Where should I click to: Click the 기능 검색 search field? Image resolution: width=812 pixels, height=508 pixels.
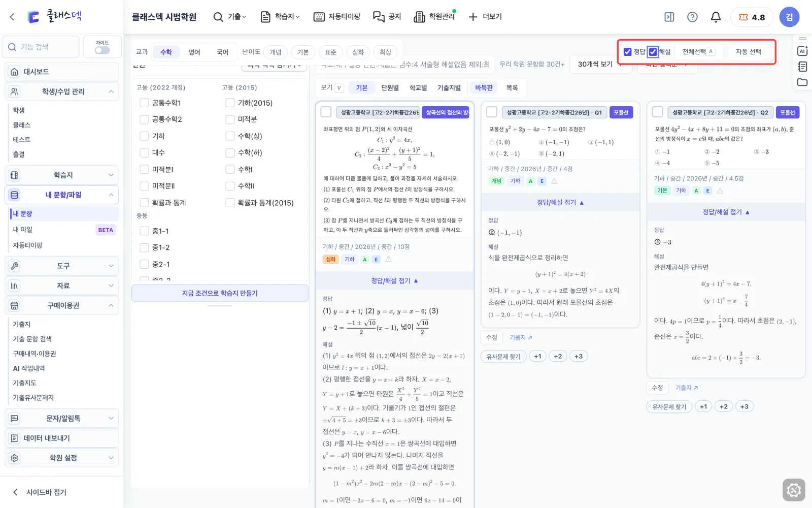[41, 47]
